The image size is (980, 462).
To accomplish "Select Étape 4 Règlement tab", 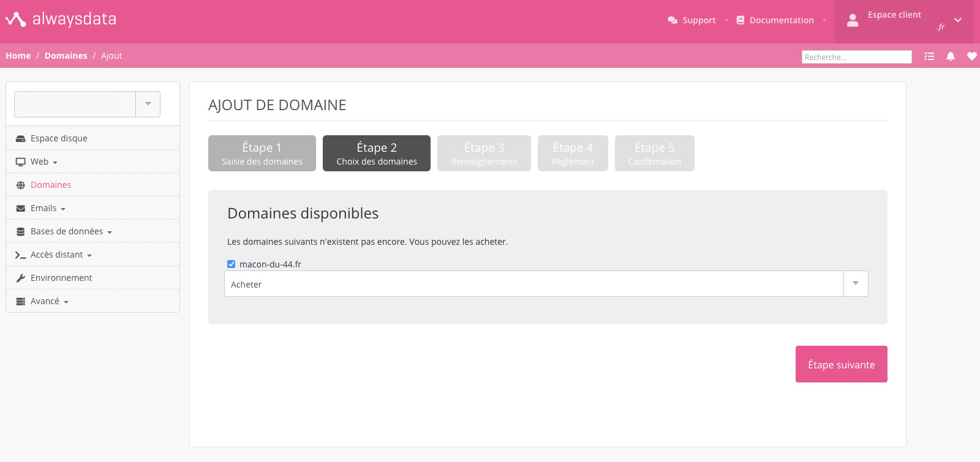I will [573, 154].
